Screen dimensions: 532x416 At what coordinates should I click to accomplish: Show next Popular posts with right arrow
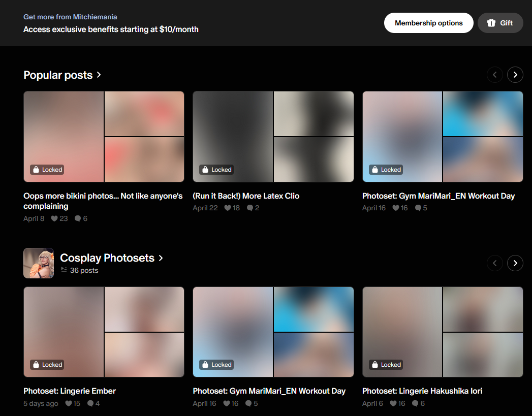click(x=515, y=75)
